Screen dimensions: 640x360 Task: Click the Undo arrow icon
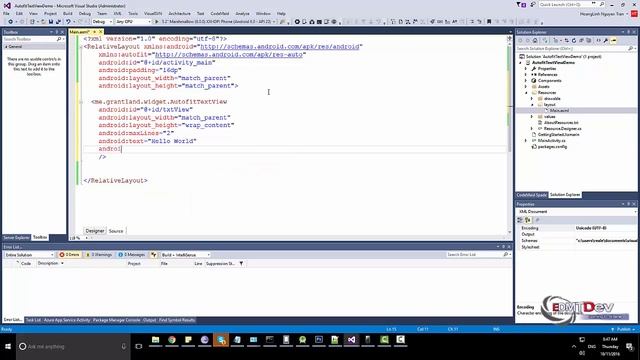[x=68, y=22]
